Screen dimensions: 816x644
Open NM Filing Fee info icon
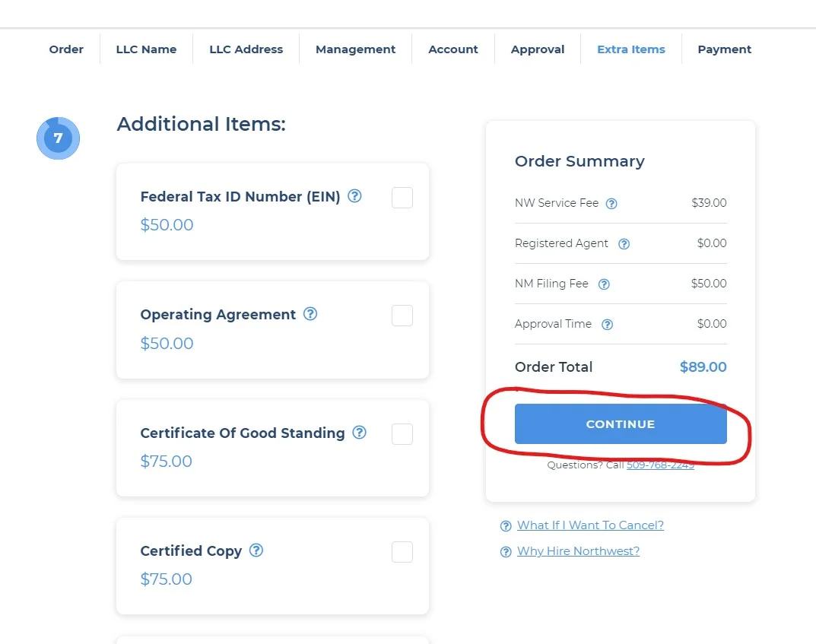604,284
